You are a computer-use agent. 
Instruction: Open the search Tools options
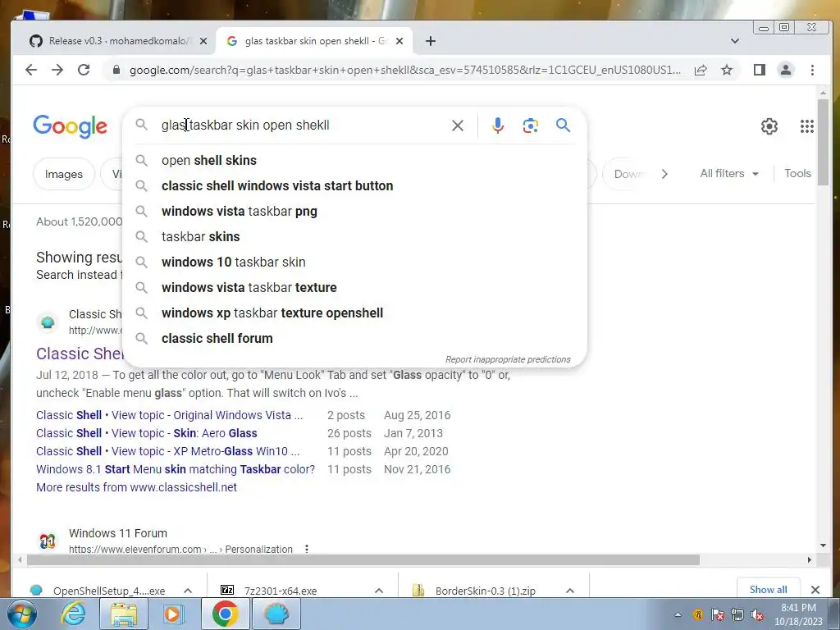coord(797,174)
